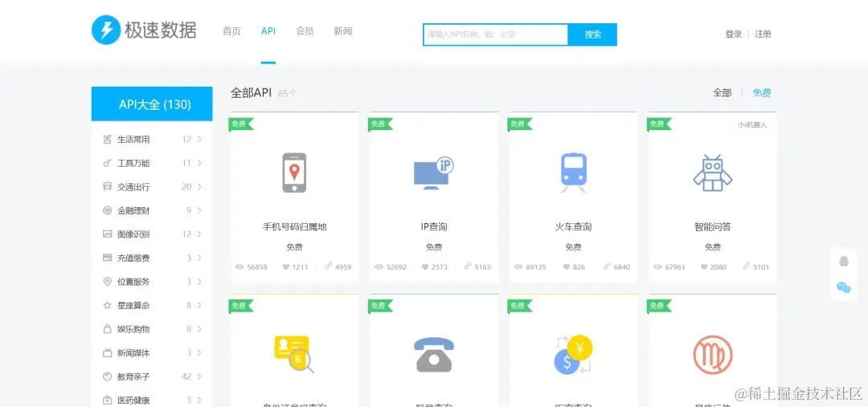Image resolution: width=868 pixels, height=407 pixels.
Task: Select the API nav tab
Action: click(x=268, y=31)
